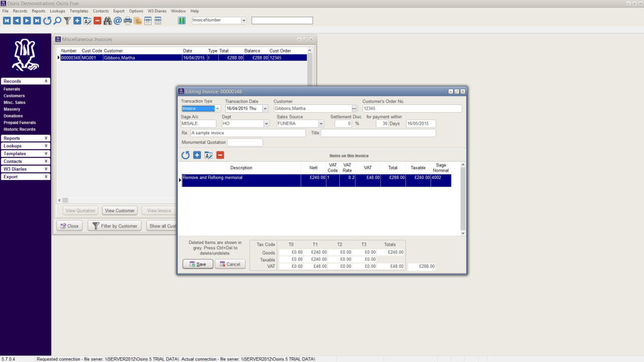Click refresh icon in Items on this Invoice bar
Image resolution: width=644 pixels, height=362 pixels.
pos(185,155)
